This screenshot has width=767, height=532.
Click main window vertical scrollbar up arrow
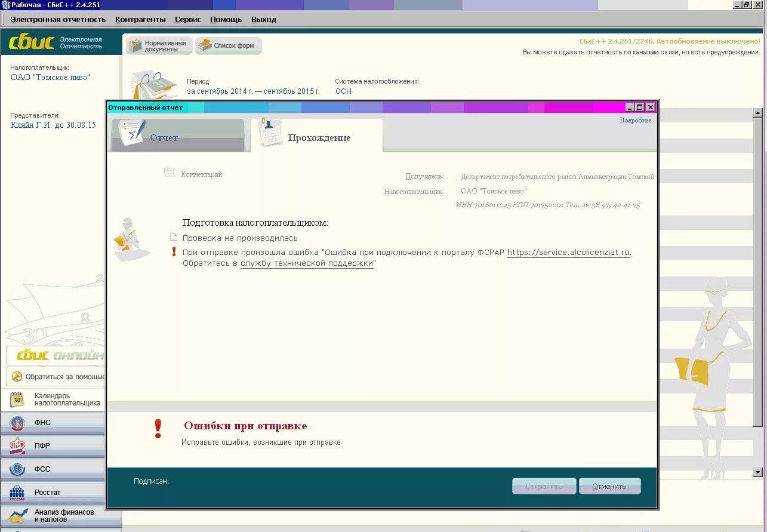(758, 113)
